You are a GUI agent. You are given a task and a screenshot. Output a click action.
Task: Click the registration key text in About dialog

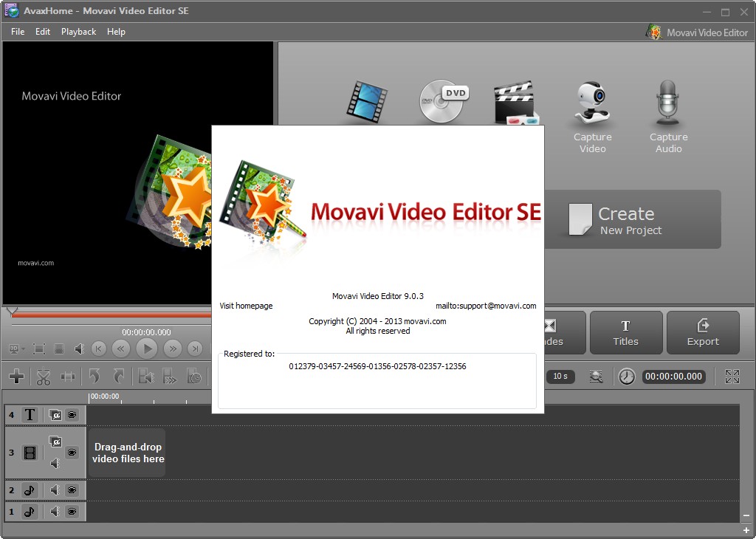377,366
